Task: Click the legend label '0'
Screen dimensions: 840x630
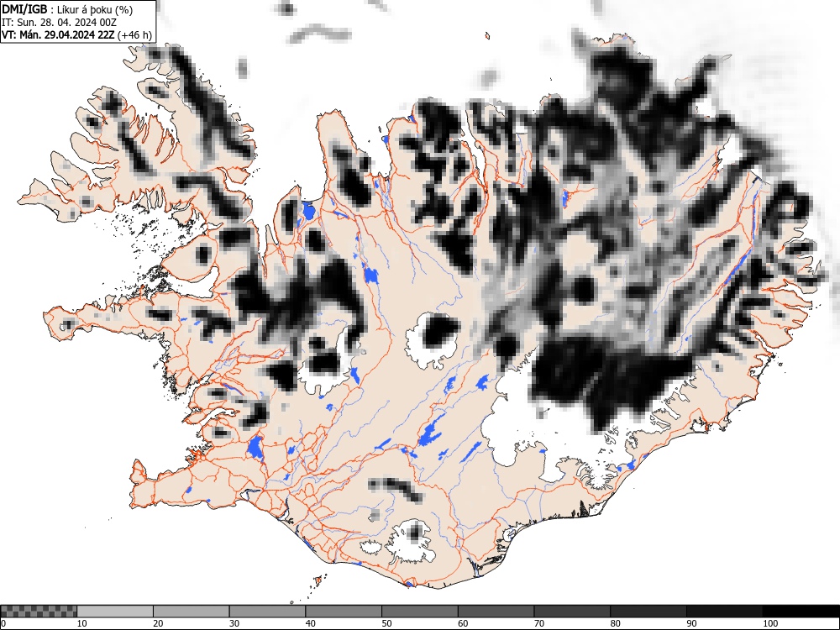Action: click(3, 623)
